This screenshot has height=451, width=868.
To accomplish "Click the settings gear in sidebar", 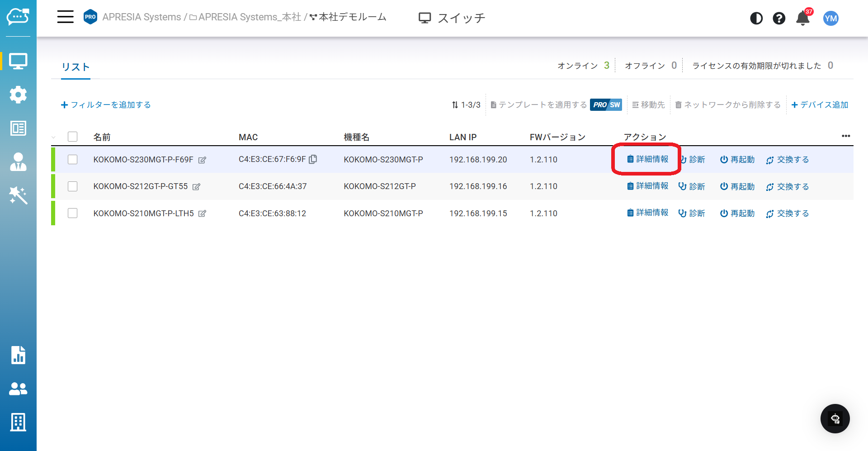I will pos(18,95).
